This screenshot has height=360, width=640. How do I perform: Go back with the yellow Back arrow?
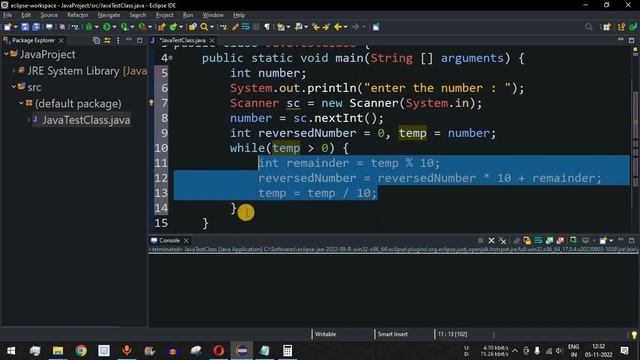click(338, 27)
